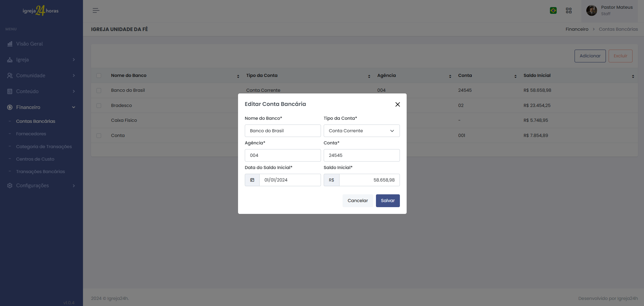
Task: Sort by Saldo Inicial column arrows
Action: click(x=633, y=76)
